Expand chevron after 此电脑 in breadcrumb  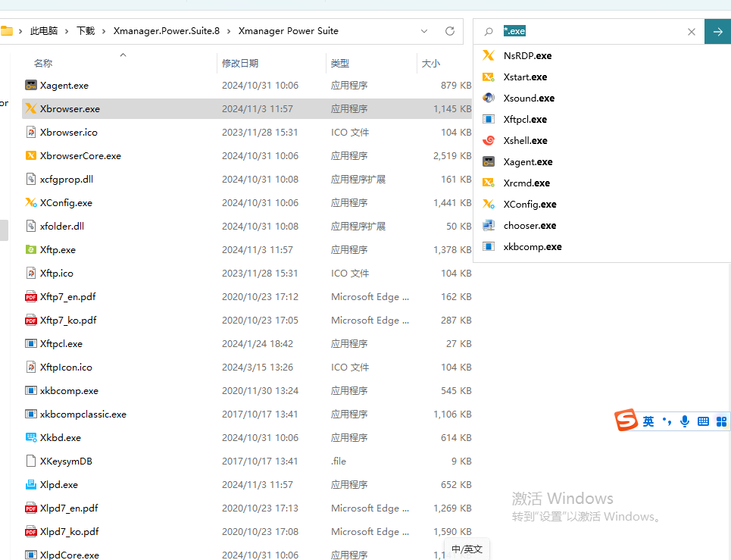[67, 31]
